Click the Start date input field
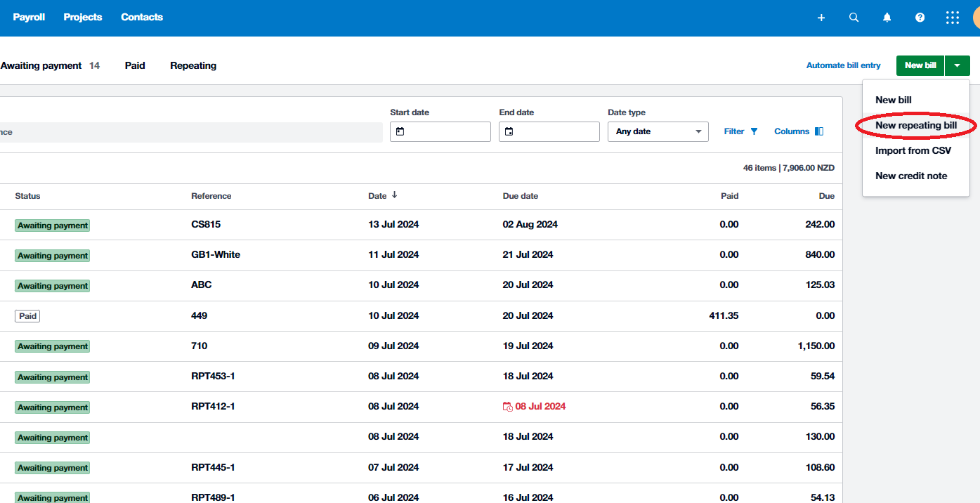The height and width of the screenshot is (503, 980). pyautogui.click(x=440, y=131)
